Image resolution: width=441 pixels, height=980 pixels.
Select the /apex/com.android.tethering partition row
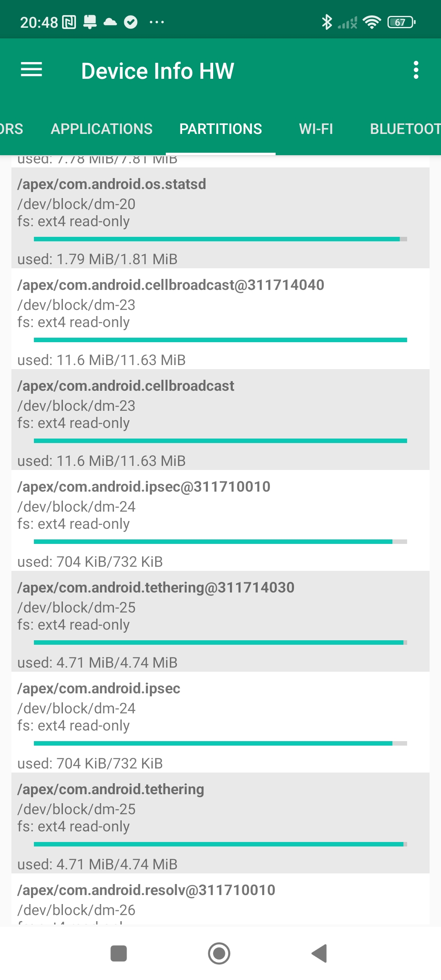click(220, 823)
